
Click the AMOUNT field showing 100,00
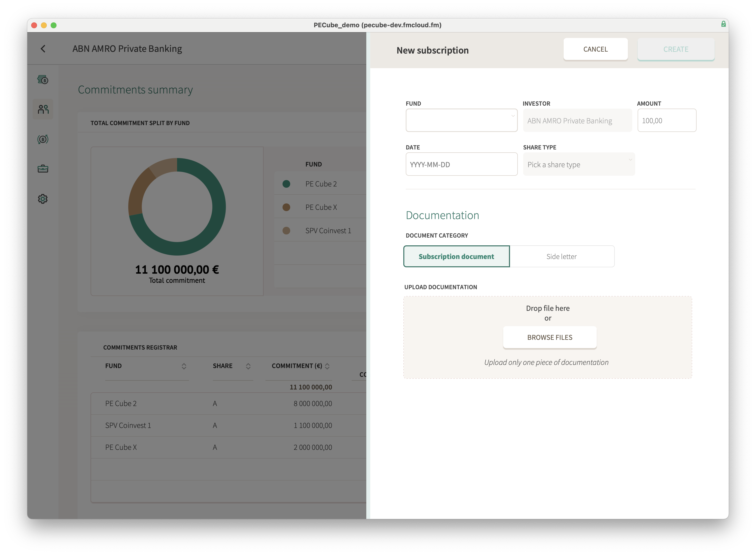click(x=667, y=120)
